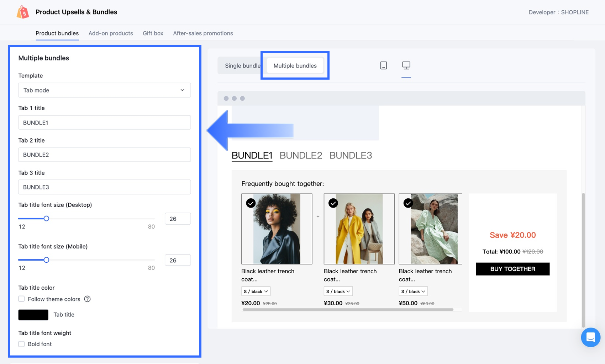Deselect the yellow coat product checkmark
605x364 pixels.
[x=333, y=203]
